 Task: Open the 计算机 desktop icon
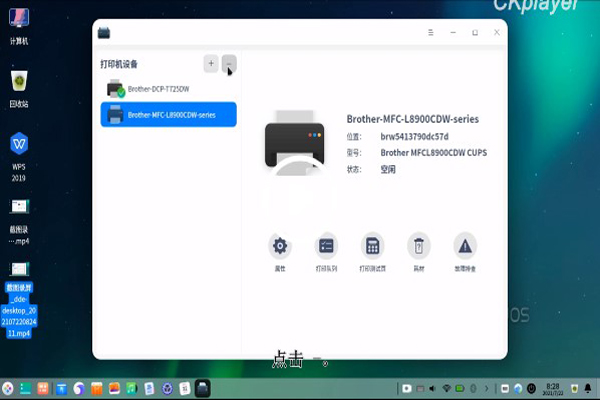pos(19,26)
